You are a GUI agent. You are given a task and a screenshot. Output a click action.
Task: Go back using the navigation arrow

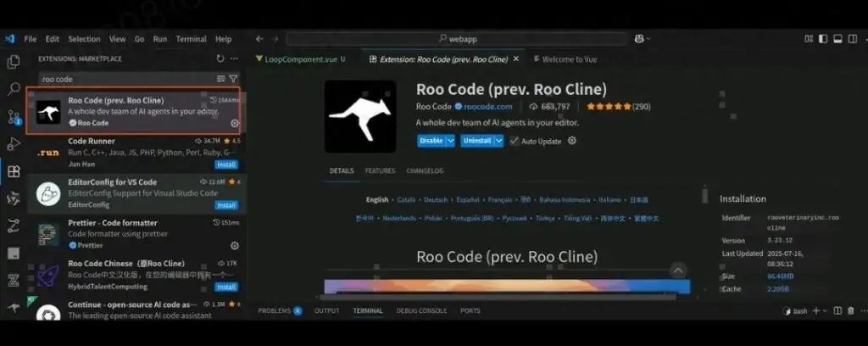click(x=259, y=39)
